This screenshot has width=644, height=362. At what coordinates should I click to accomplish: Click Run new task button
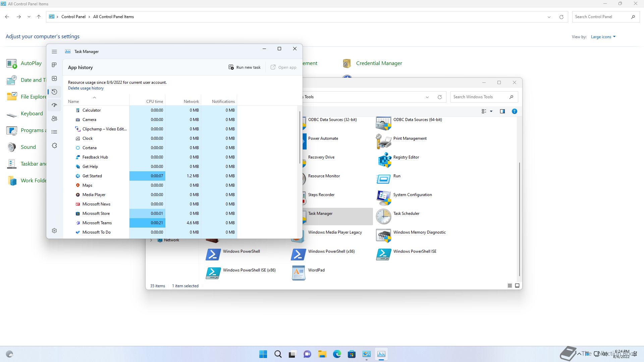[245, 67]
